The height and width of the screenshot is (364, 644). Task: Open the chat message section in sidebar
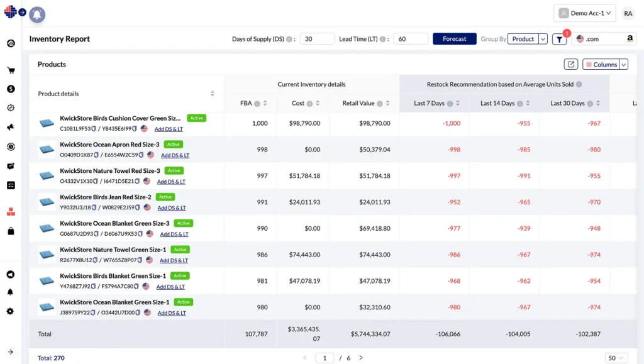(x=11, y=166)
